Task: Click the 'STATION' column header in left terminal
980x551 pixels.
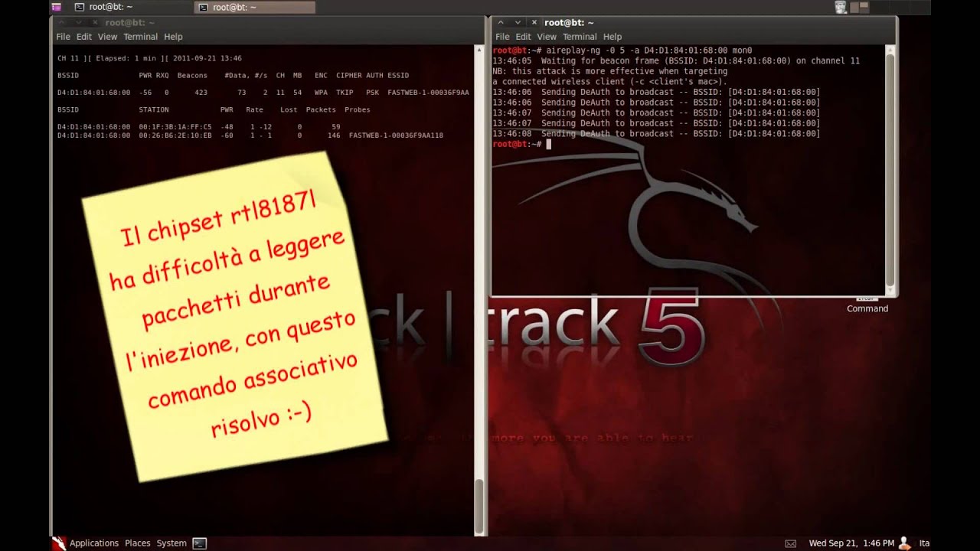Action: pos(154,110)
